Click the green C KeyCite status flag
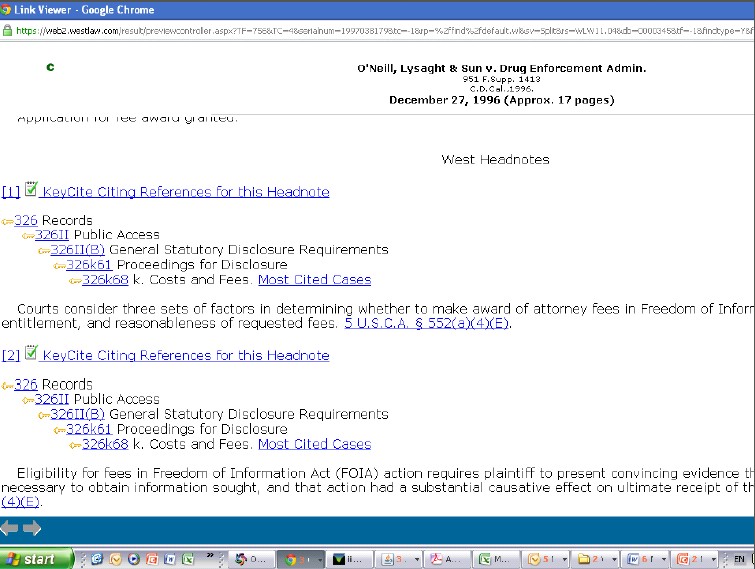The width and height of the screenshot is (755, 569). click(x=50, y=67)
